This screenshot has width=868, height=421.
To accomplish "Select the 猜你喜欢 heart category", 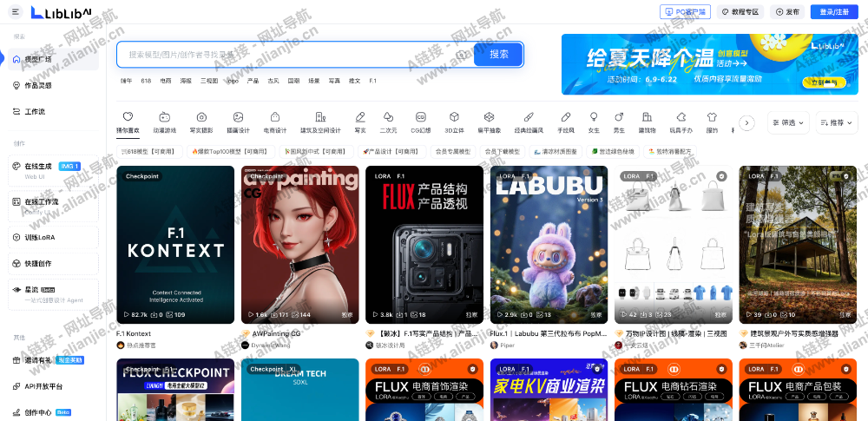I will pos(128,122).
